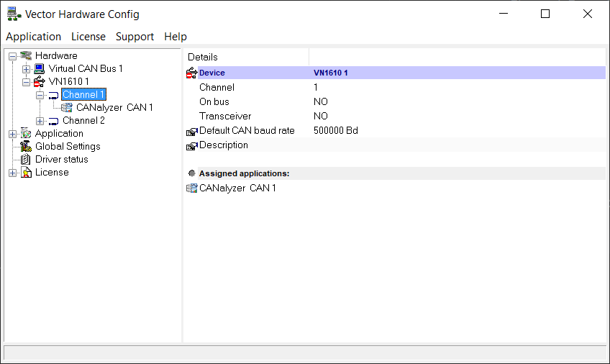Click the Description label
This screenshot has width=610, height=364.
pos(224,145)
